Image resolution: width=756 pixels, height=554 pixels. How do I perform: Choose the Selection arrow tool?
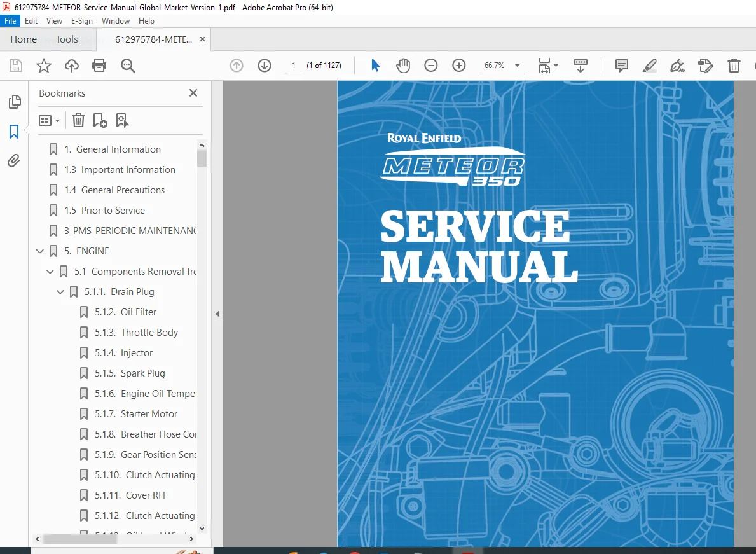coord(375,65)
